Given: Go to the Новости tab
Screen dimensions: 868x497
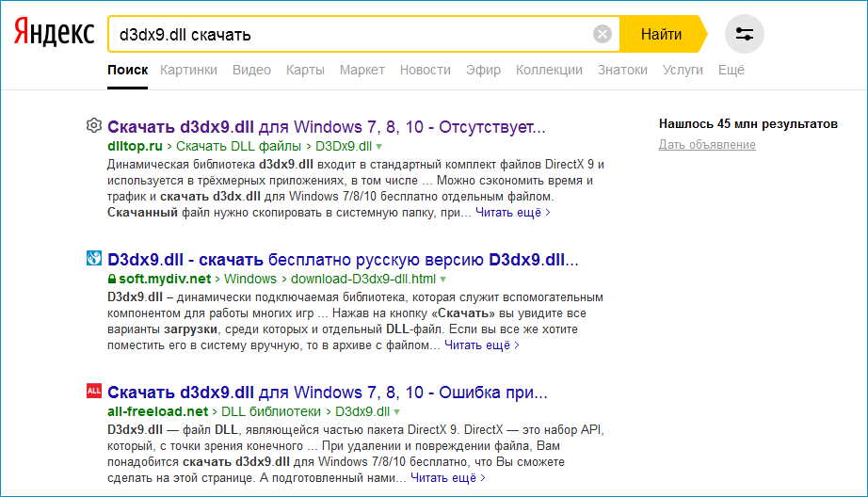Looking at the screenshot, I should click(x=426, y=70).
